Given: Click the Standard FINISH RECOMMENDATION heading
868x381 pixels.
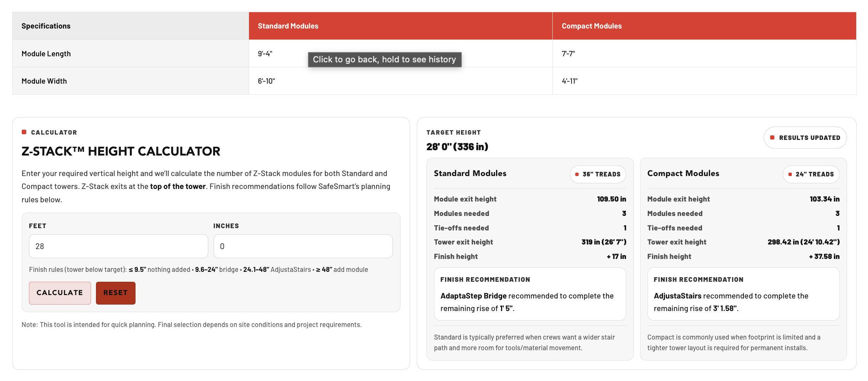Looking at the screenshot, I should [x=485, y=279].
